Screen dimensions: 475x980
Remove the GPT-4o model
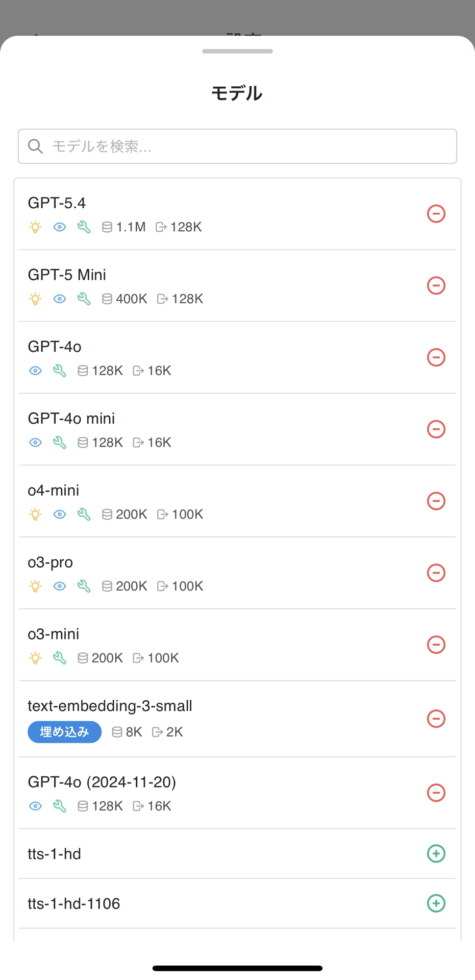click(436, 357)
